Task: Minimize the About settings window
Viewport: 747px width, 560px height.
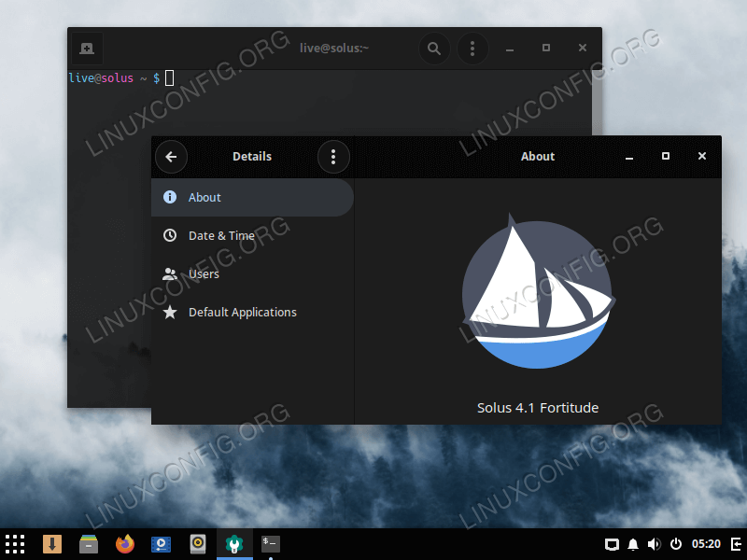Action: (x=629, y=157)
